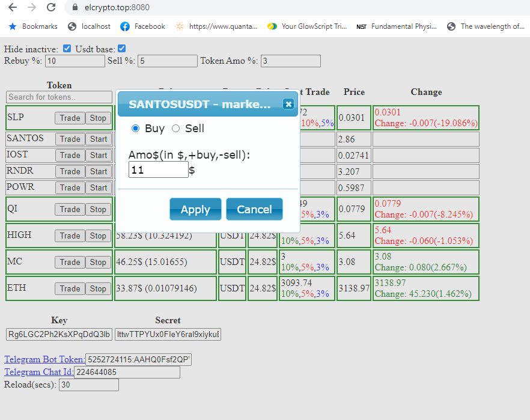Cancel the market order dialog
The height and width of the screenshot is (420, 530).
tap(254, 209)
